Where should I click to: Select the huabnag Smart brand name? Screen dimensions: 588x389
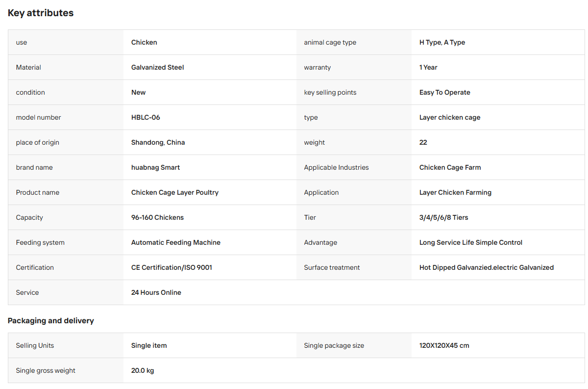click(155, 167)
